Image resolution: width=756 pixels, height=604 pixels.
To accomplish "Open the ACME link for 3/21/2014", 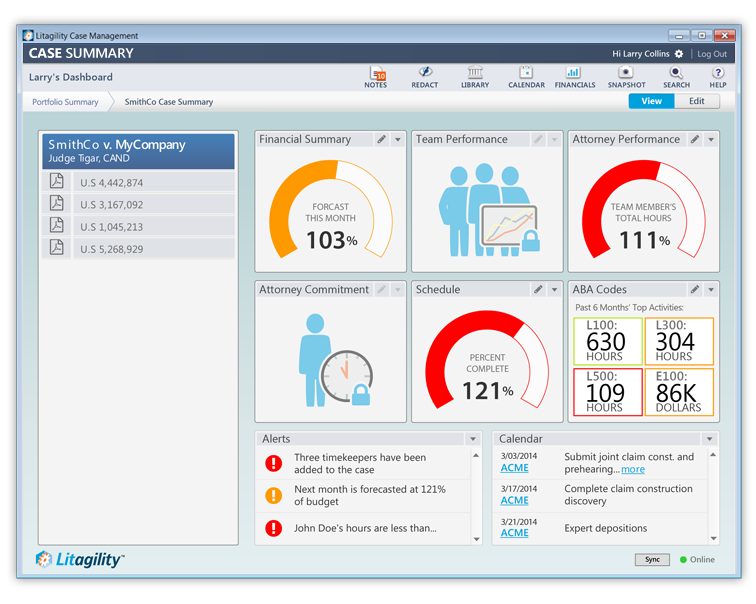I will (514, 533).
